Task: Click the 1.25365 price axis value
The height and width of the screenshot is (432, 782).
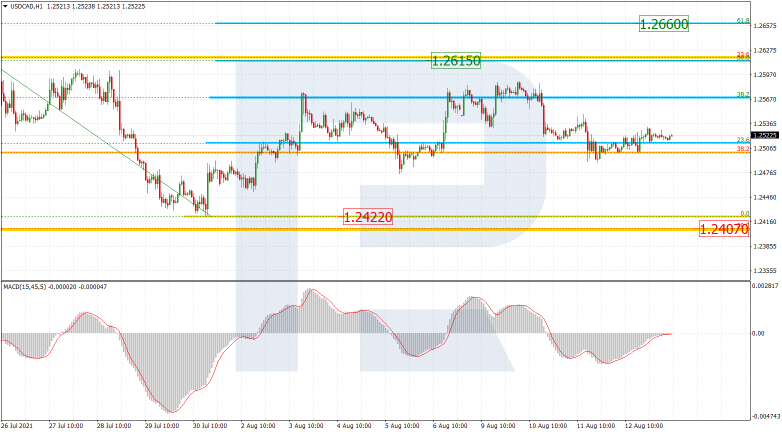Action: click(x=765, y=124)
